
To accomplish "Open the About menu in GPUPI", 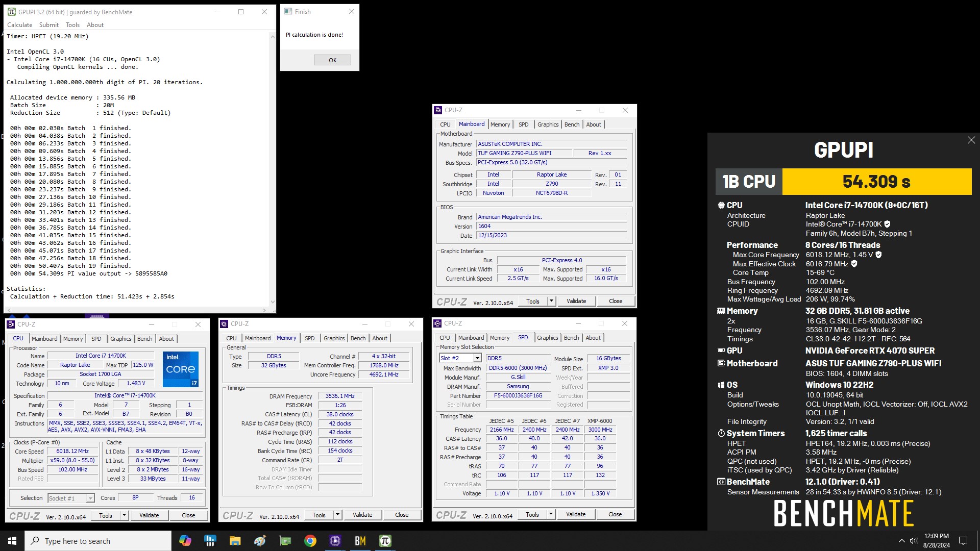I will click(x=95, y=24).
